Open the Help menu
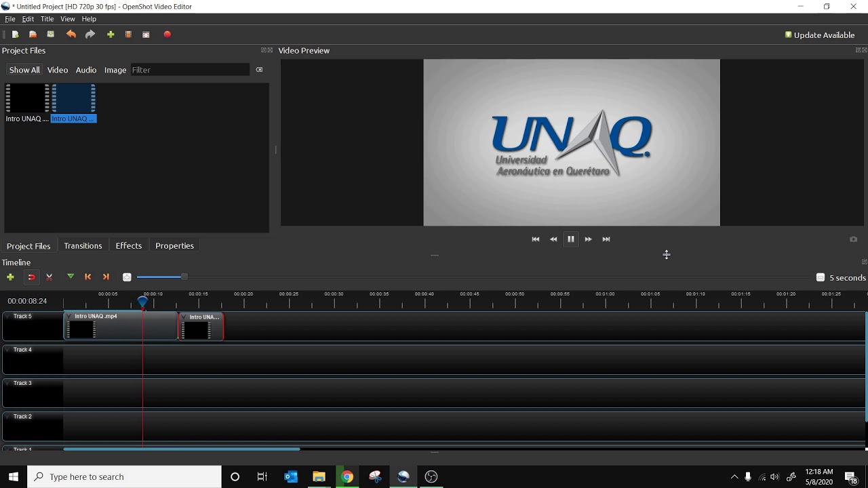The height and width of the screenshot is (488, 868). coord(89,19)
